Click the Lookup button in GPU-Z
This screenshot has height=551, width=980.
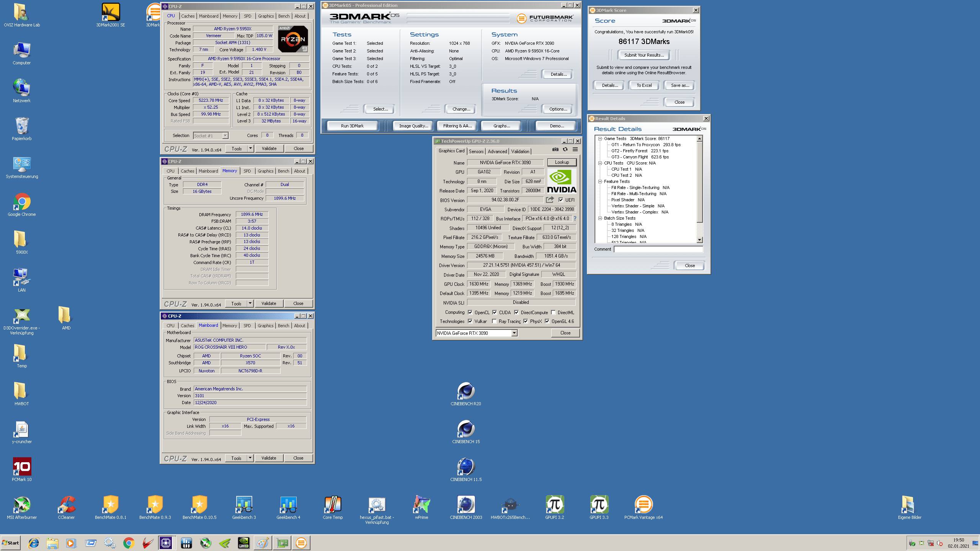[562, 162]
